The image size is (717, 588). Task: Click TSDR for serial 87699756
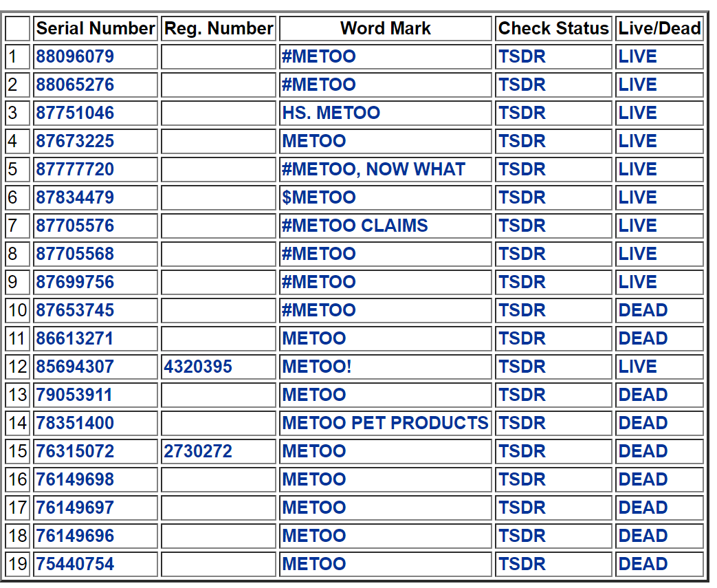[522, 282]
